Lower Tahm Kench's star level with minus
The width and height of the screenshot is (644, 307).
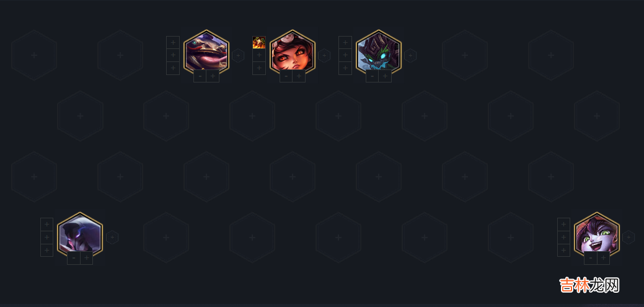[x=200, y=76]
